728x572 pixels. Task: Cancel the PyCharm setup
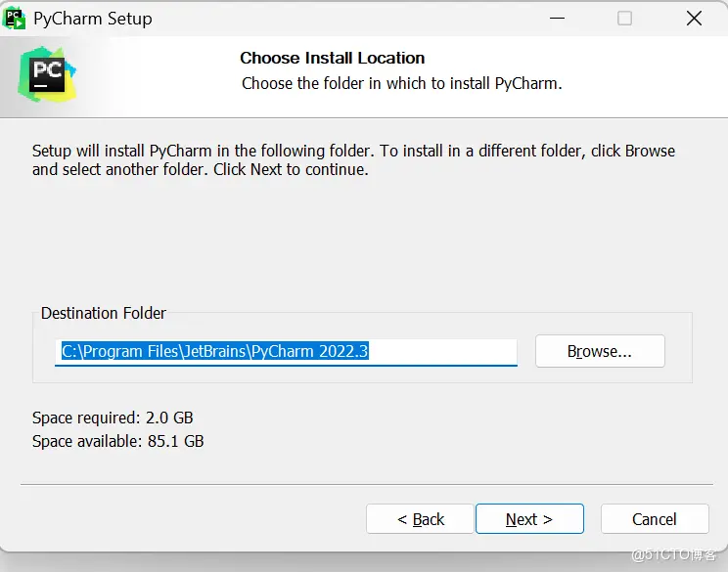(x=654, y=519)
